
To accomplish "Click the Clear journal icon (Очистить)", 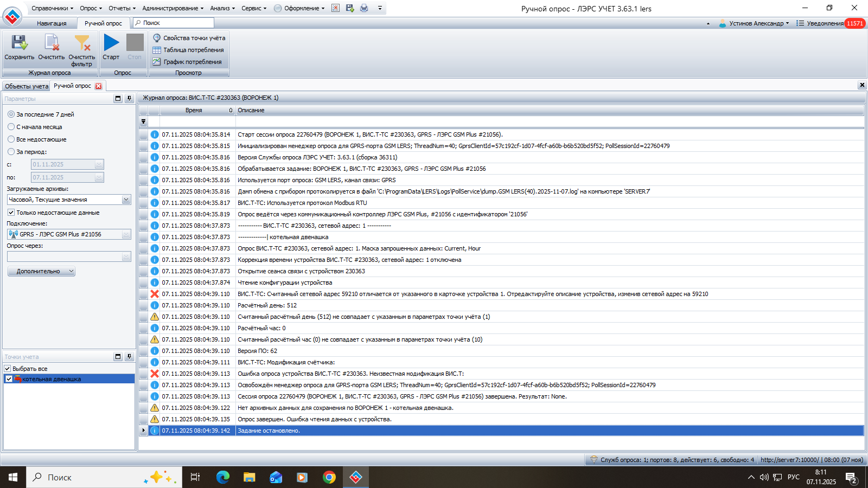I will (x=52, y=43).
